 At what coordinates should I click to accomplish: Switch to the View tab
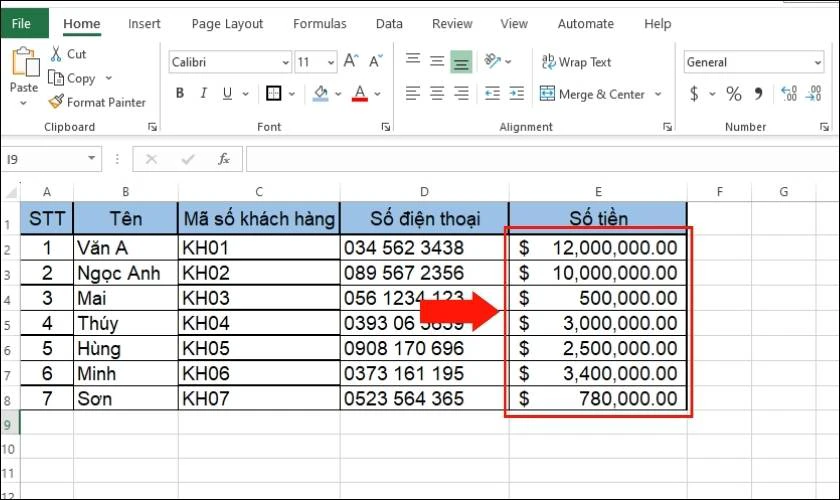click(514, 24)
